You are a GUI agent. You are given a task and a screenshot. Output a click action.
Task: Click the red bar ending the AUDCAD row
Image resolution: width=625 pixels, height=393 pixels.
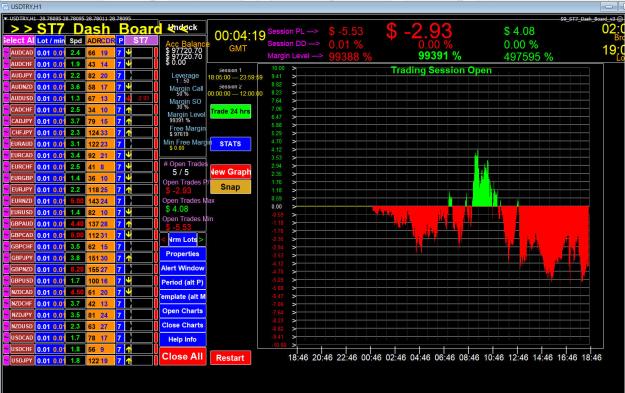coord(156,53)
